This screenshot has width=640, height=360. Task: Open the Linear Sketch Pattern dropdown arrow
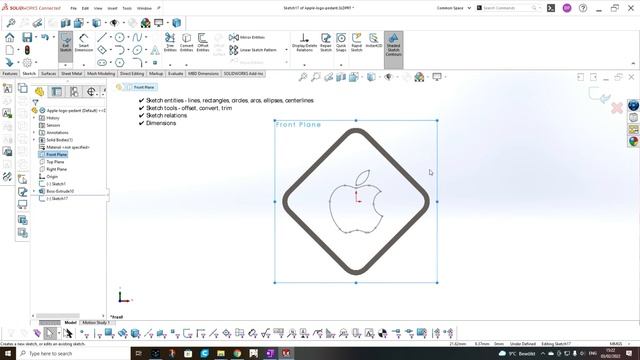[x=286, y=50]
